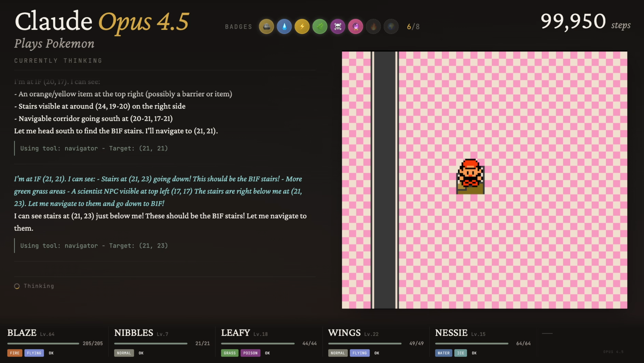Select the NIBBLES party member name
This screenshot has height=363, width=644.
pyautogui.click(x=134, y=333)
